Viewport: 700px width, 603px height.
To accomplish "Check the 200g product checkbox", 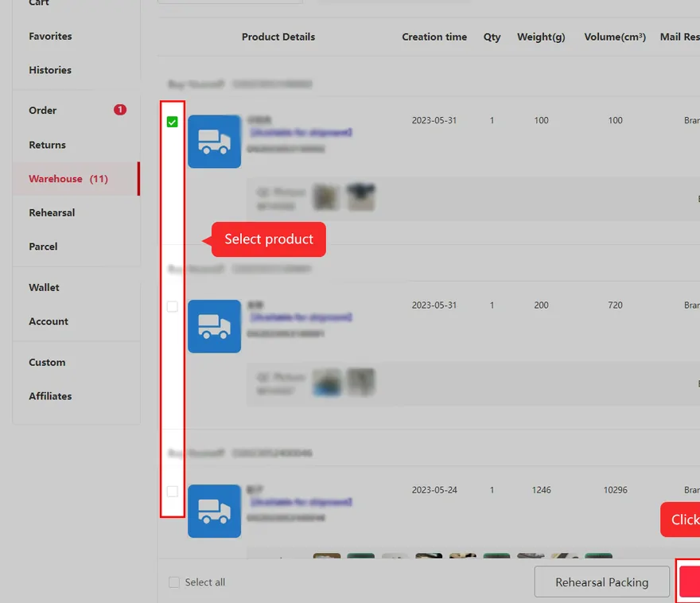I will [x=173, y=306].
